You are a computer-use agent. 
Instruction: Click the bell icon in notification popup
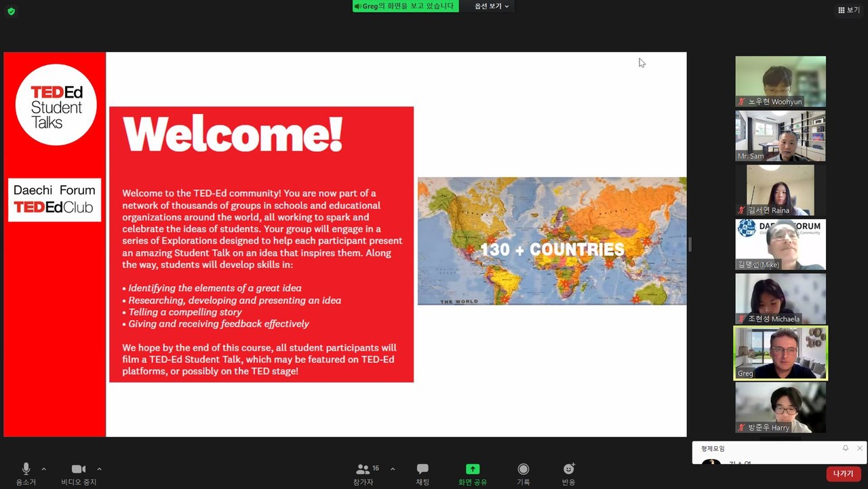(846, 448)
